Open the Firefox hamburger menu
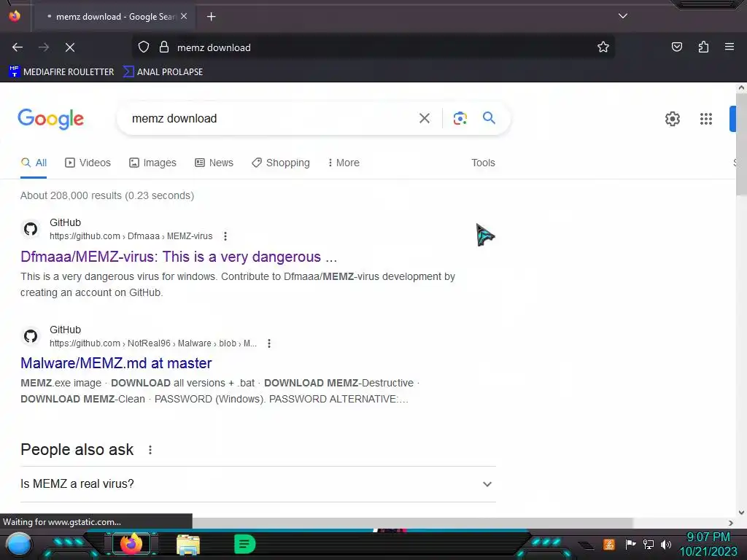 (x=729, y=47)
